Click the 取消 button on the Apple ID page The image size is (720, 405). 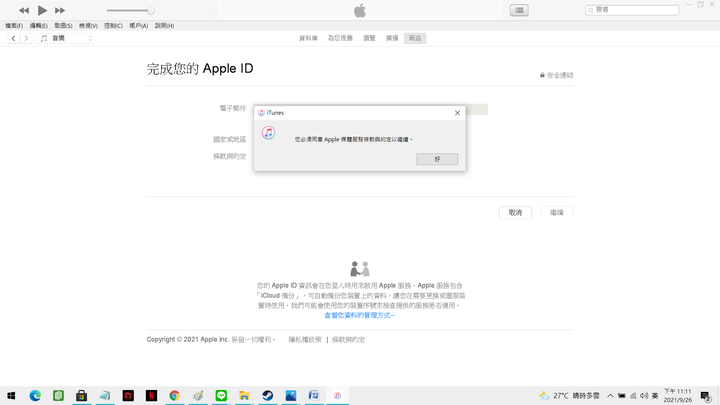(515, 213)
